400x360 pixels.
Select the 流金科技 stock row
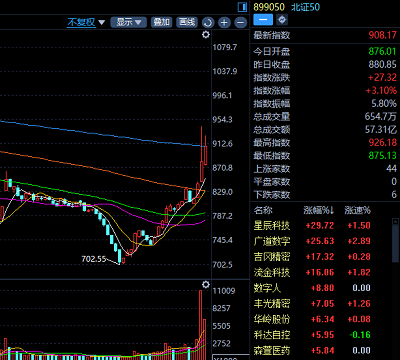pos(321,273)
